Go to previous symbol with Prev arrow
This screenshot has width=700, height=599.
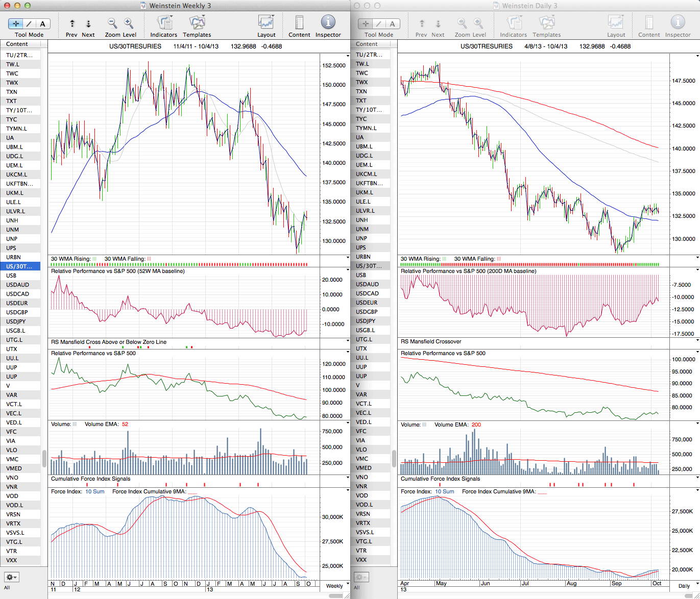click(72, 23)
